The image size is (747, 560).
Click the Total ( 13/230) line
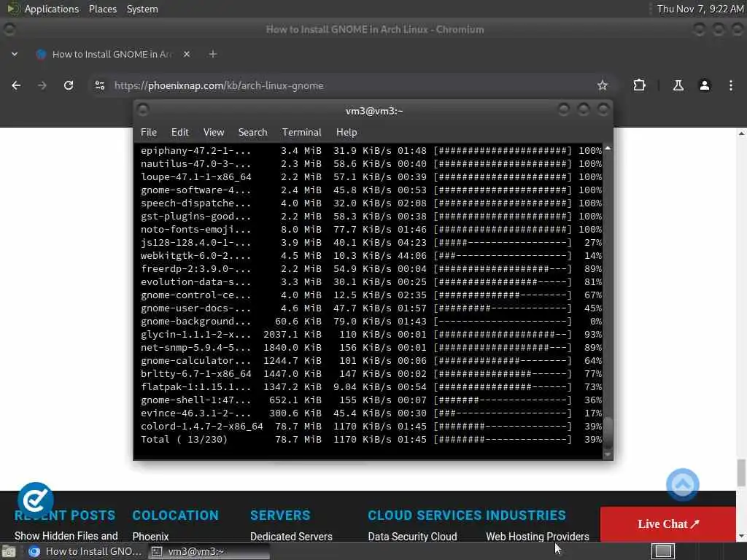pyautogui.click(x=371, y=439)
